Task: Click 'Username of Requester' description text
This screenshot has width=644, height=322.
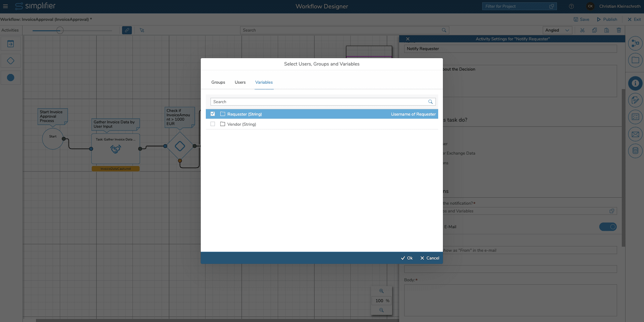Action: point(413,114)
